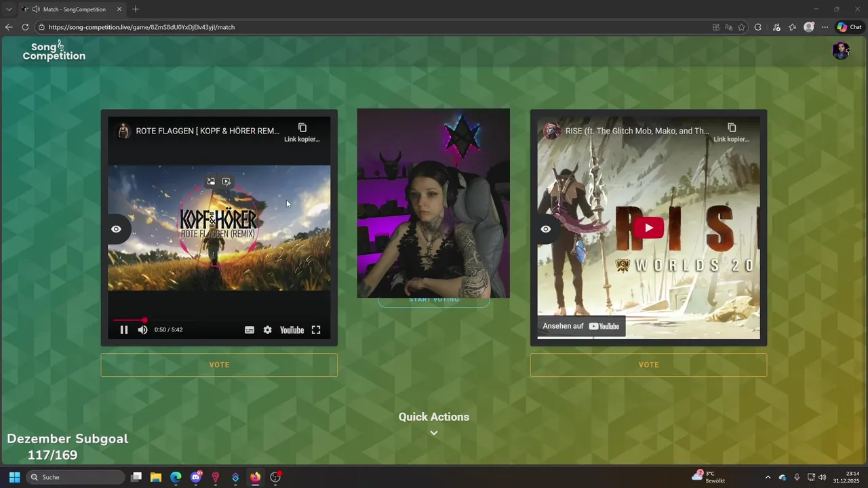Expand Quick Actions chevron

point(434,433)
